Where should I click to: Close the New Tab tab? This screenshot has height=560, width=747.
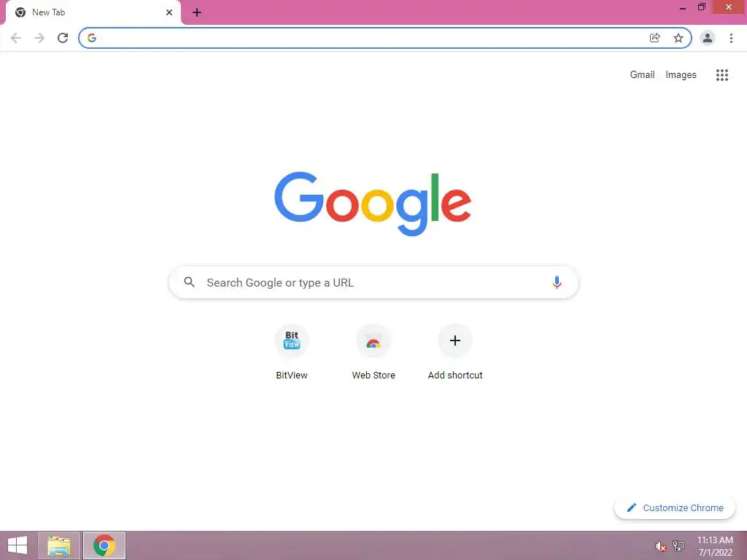pos(169,12)
